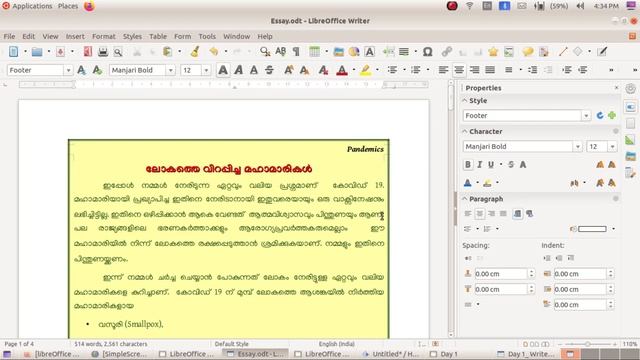Open the Places menu in top panel

tap(68, 6)
